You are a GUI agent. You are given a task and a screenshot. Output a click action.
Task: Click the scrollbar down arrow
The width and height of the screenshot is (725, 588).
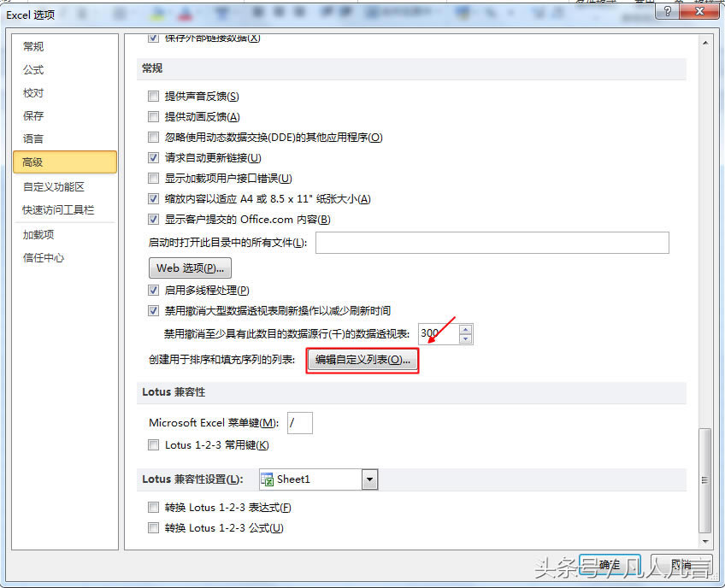(705, 541)
